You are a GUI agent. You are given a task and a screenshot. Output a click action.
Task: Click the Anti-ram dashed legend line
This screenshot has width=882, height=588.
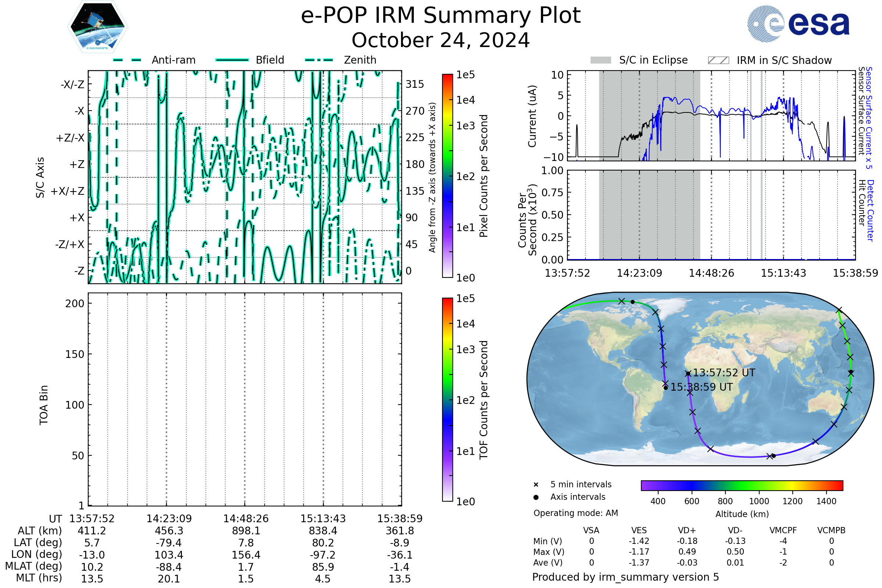[x=127, y=60]
